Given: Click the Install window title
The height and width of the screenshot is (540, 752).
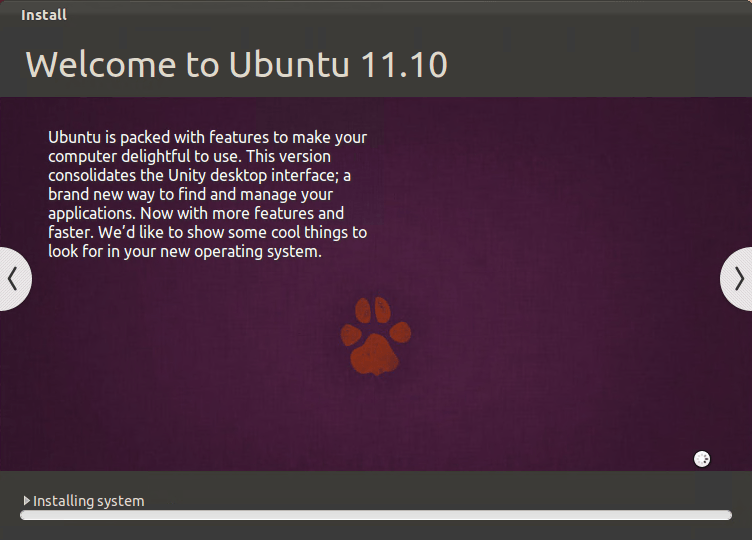Looking at the screenshot, I should (44, 15).
